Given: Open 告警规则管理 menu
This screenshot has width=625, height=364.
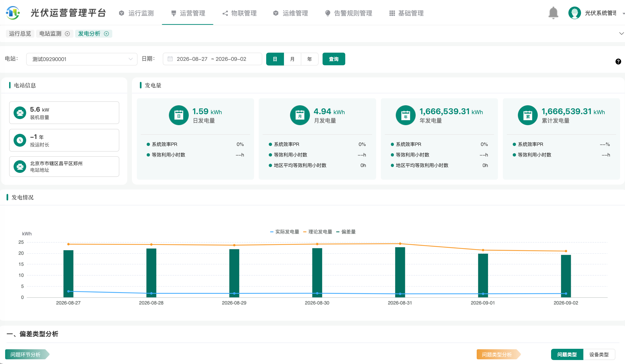Looking at the screenshot, I should 349,13.
